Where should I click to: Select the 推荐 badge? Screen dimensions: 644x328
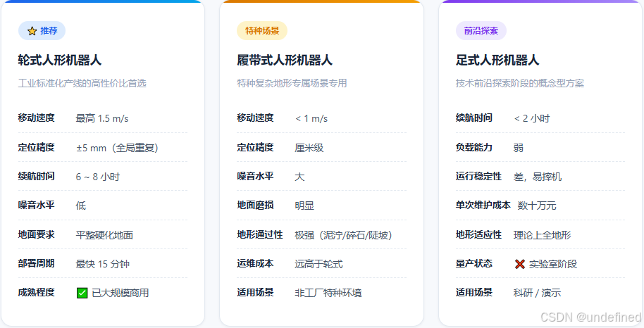point(42,31)
